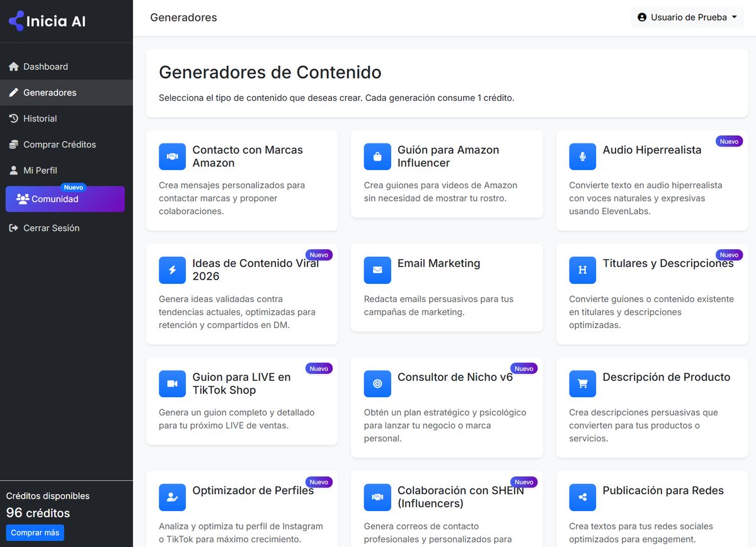Open the Consultor de Nicho v6 target icon
This screenshot has height=547, width=756.
[377, 383]
